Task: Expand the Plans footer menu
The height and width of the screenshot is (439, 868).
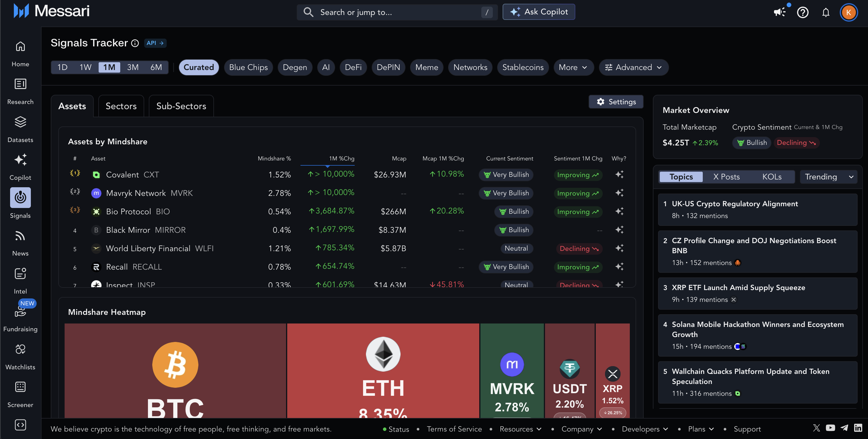Action: pos(701,429)
